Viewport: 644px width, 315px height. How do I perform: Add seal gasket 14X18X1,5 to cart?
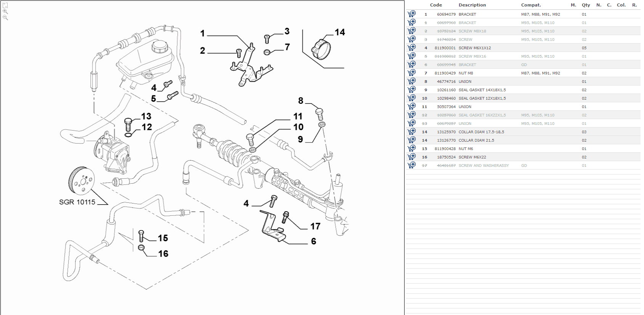click(412, 90)
